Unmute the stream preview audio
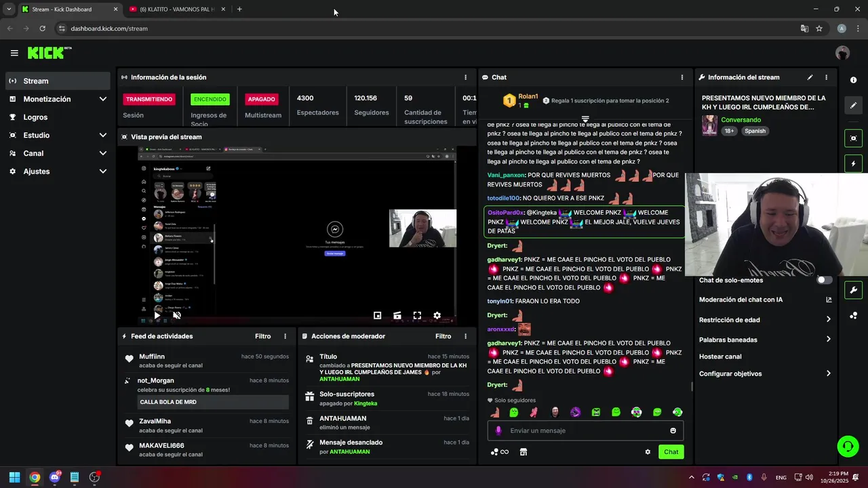This screenshot has width=868, height=488. 177,315
